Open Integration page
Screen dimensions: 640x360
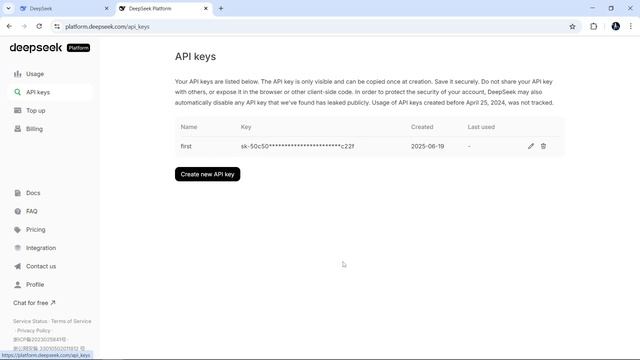click(x=41, y=248)
